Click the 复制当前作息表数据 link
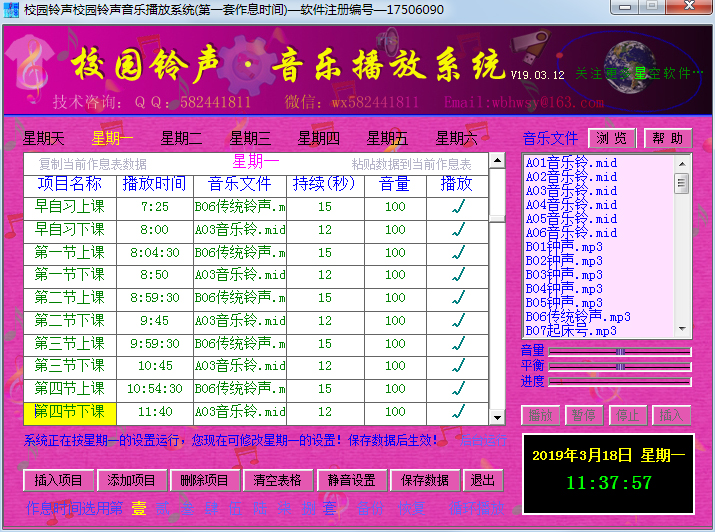Screen dimensions: 715x532 (x=92, y=164)
